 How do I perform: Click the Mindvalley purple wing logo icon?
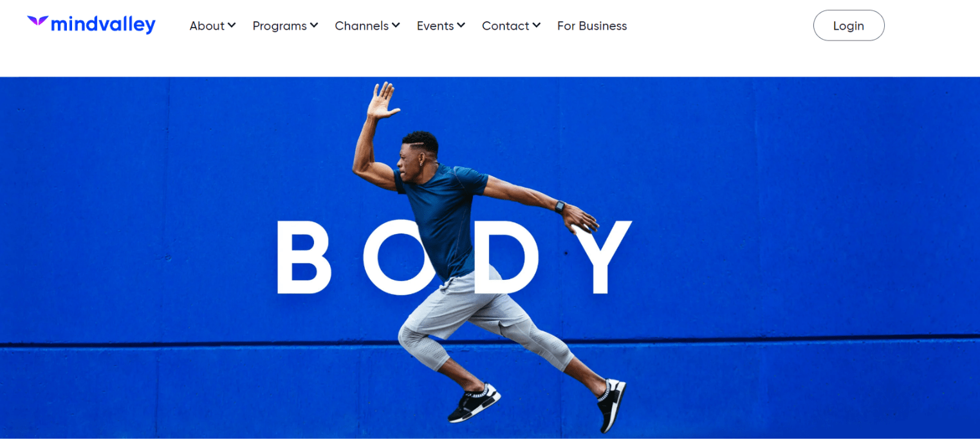(x=37, y=21)
